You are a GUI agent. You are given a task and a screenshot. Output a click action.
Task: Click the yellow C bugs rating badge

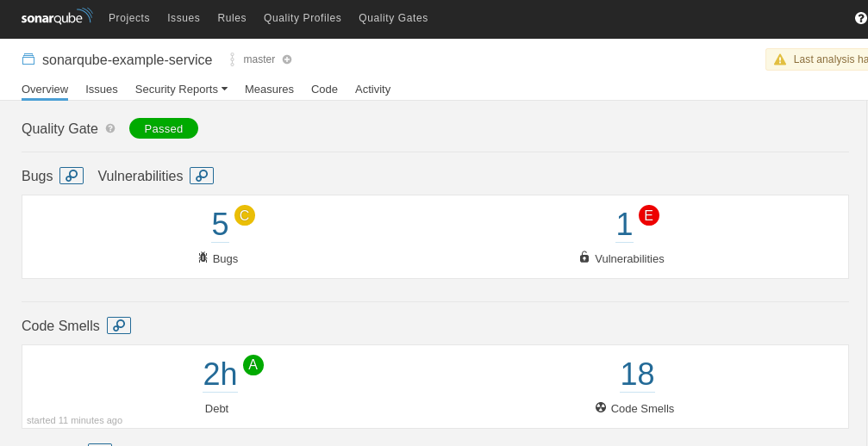point(245,215)
